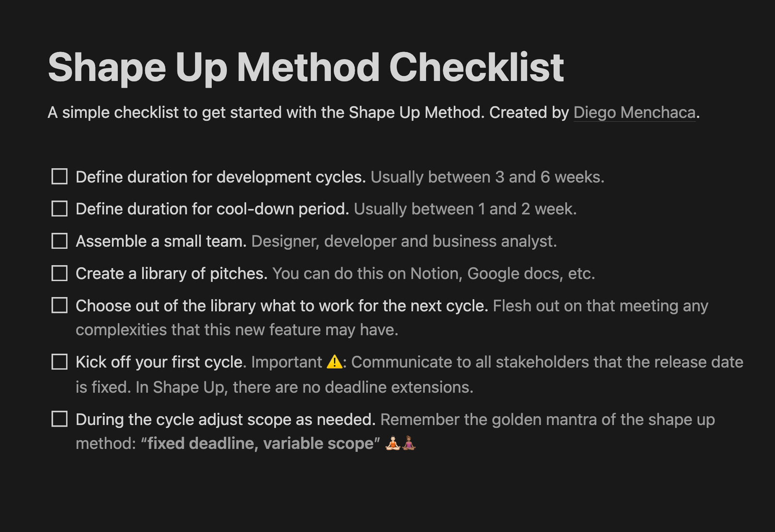Tick the 'During the cycle adjust scope' checkbox
775x532 pixels.
60,419
